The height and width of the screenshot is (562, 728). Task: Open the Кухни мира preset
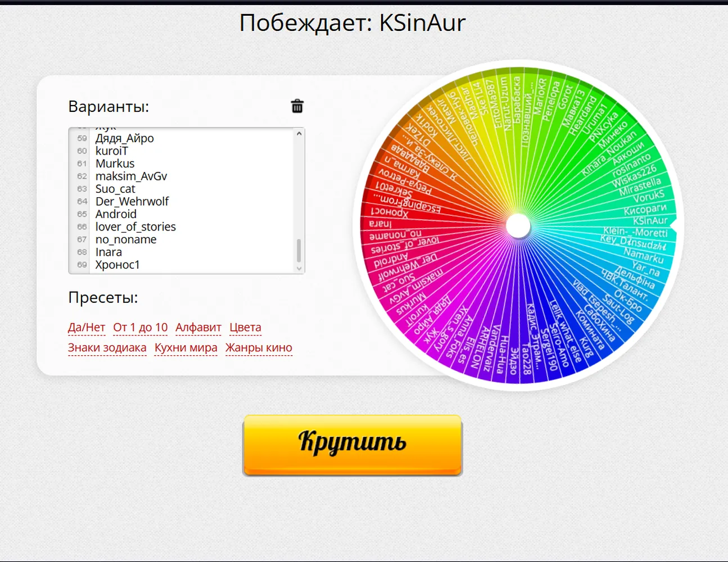pyautogui.click(x=186, y=348)
